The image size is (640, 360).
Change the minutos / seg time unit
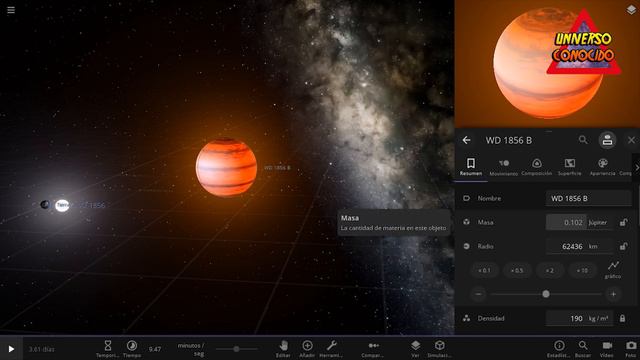pyautogui.click(x=191, y=349)
